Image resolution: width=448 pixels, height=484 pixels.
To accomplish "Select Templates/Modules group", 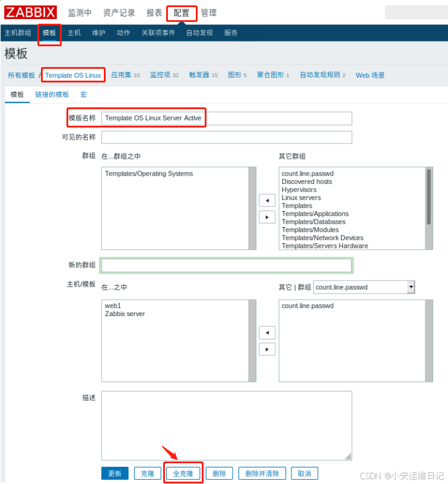I will click(310, 230).
